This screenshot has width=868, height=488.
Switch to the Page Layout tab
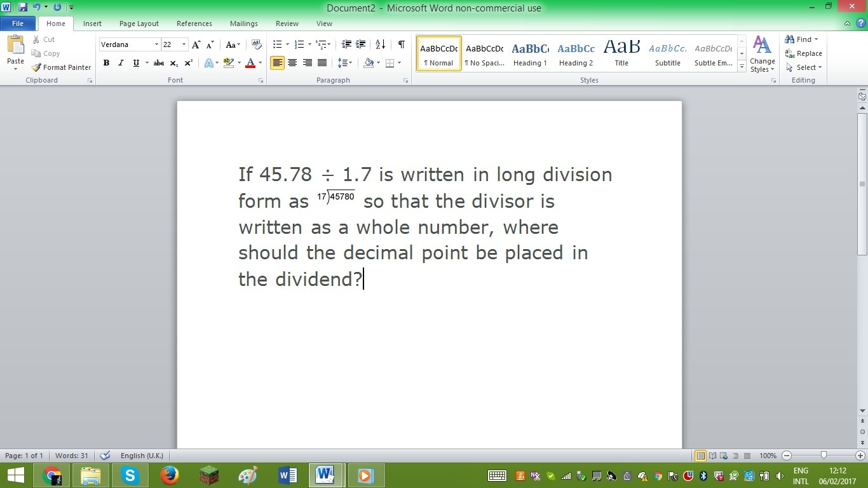pos(139,24)
